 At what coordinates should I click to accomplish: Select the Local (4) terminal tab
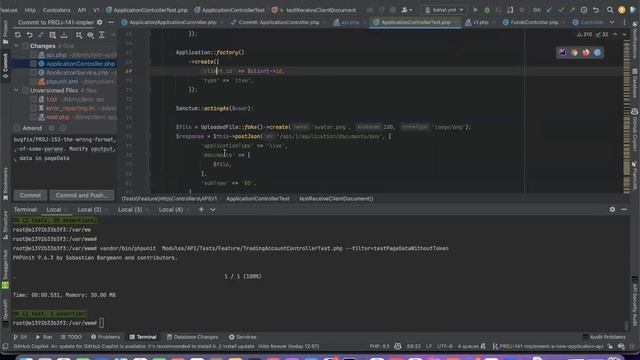[171, 209]
